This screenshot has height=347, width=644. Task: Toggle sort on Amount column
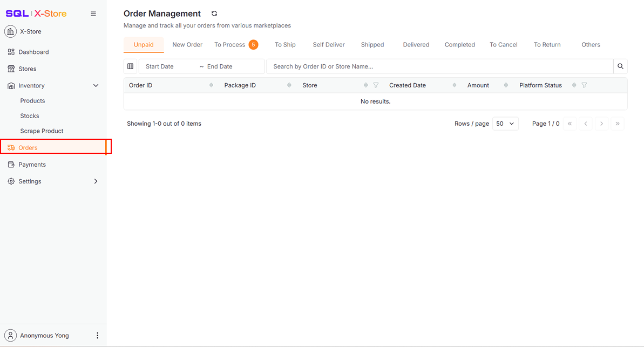(506, 85)
